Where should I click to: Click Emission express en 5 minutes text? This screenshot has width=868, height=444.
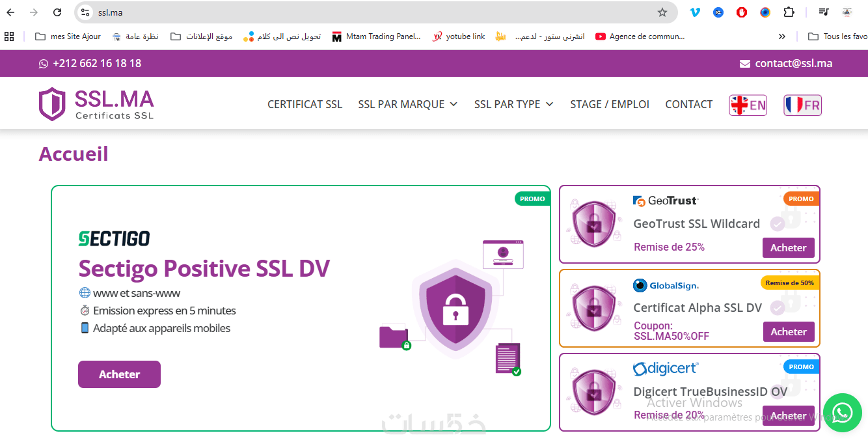pos(165,311)
